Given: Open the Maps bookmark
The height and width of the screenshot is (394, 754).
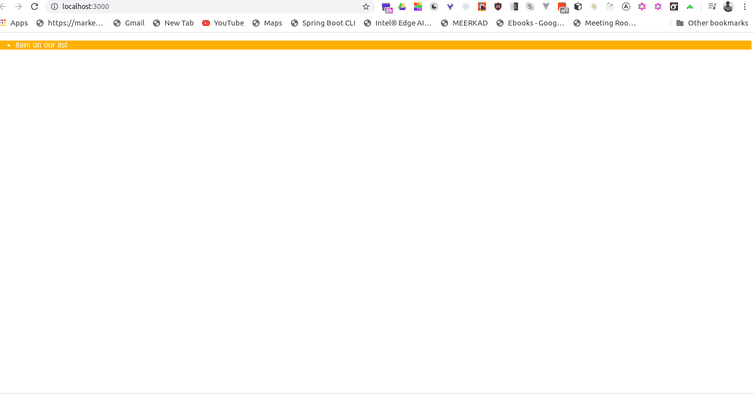Looking at the screenshot, I should [x=267, y=23].
